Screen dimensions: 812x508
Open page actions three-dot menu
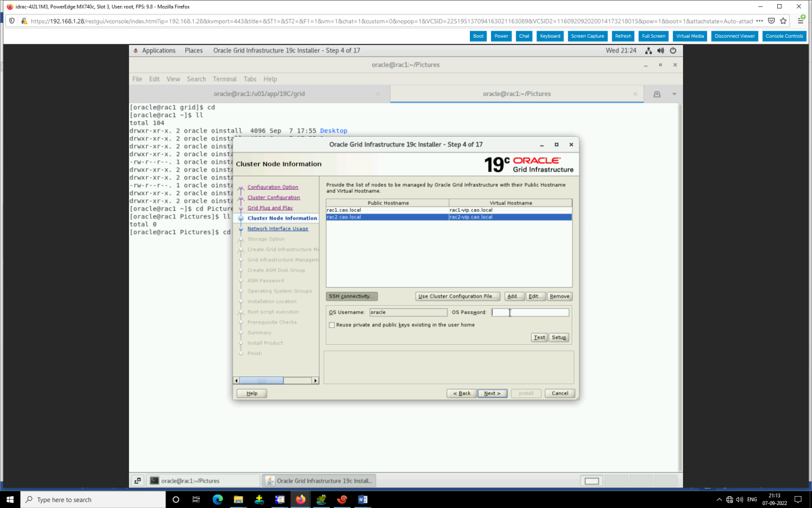point(759,21)
